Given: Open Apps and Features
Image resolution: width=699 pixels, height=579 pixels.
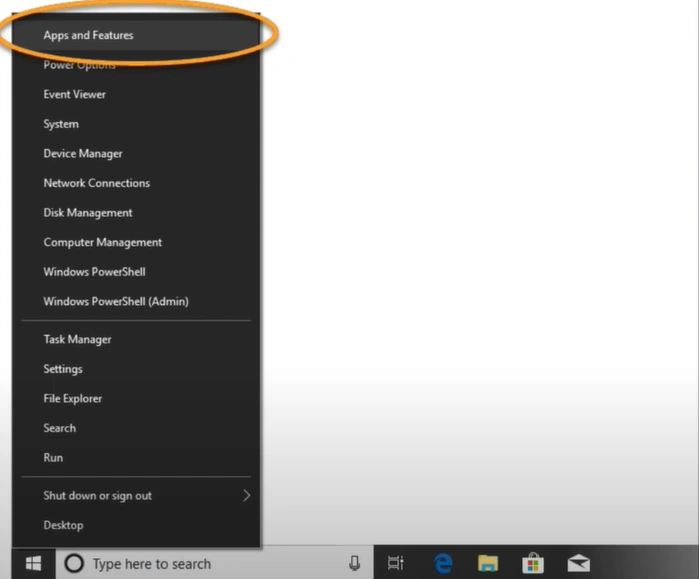Looking at the screenshot, I should click(136, 35).
